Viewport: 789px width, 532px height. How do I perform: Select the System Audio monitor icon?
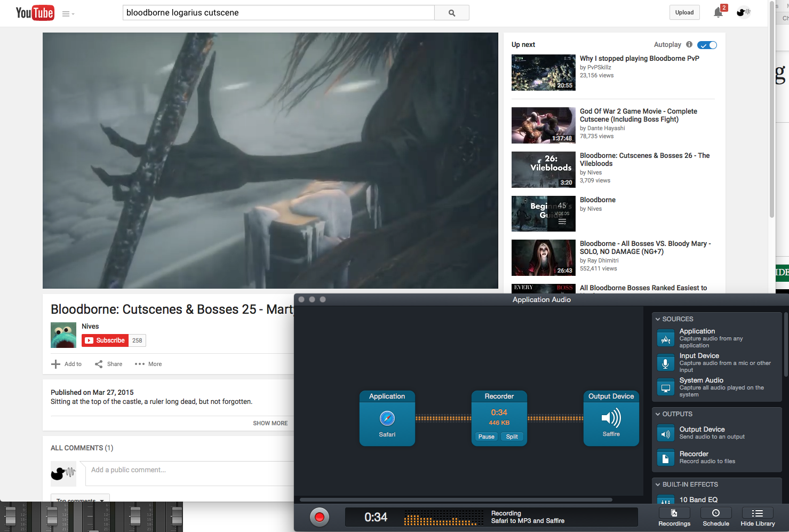tap(666, 388)
